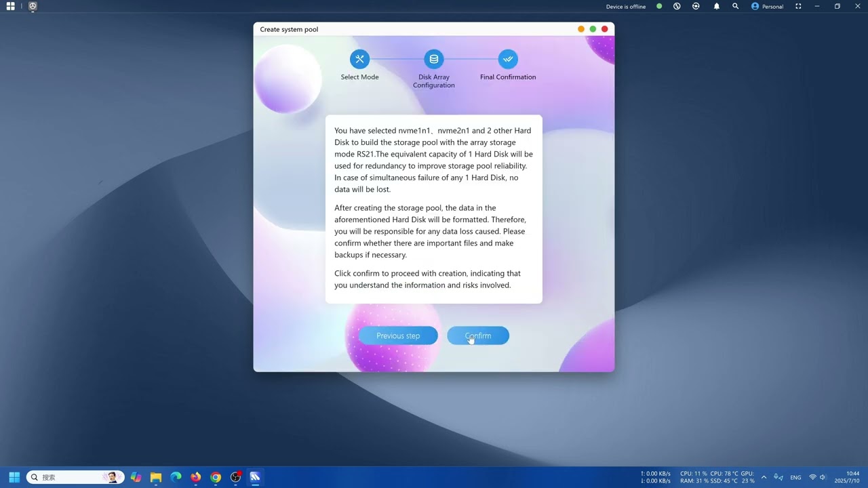Click the Disk Array Configuration label
Image resolution: width=868 pixels, height=488 pixels.
click(x=434, y=81)
